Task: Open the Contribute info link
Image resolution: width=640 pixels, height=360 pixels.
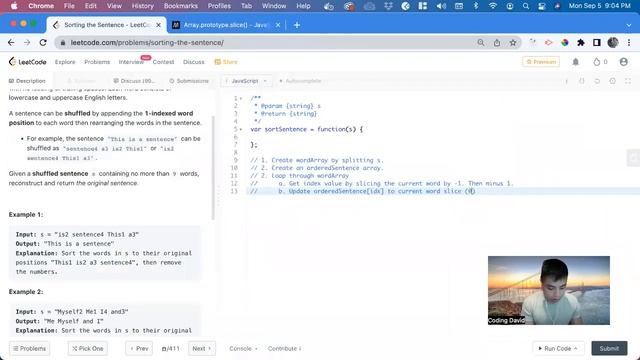Action: (x=284, y=349)
